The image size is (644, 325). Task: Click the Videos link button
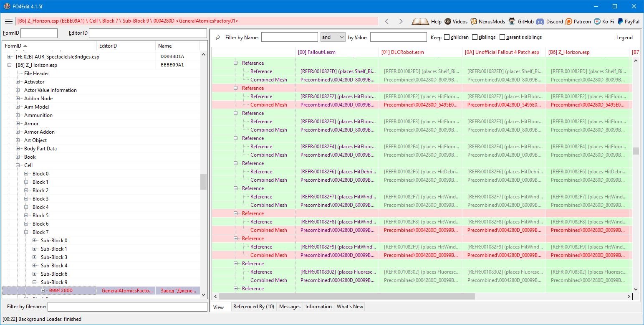(x=456, y=21)
